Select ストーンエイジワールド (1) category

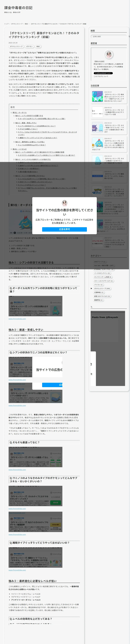(103, 281)
